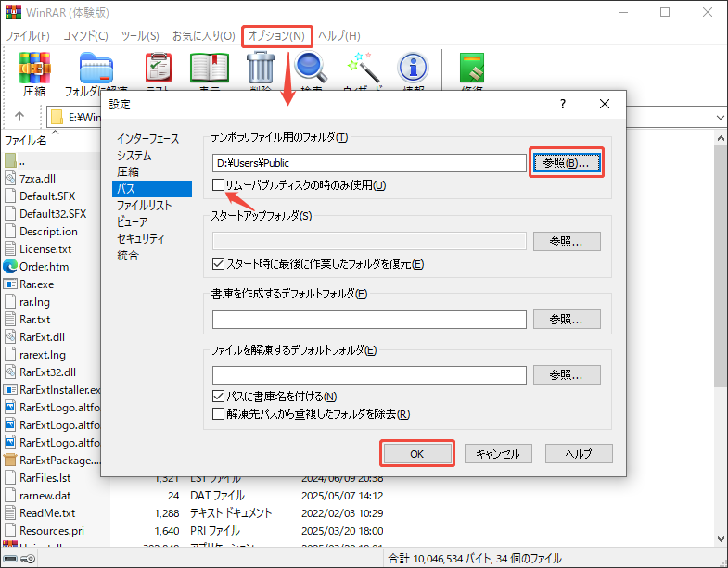Click 参照(B) for temporary folder
The width and height of the screenshot is (728, 568).
tap(567, 163)
